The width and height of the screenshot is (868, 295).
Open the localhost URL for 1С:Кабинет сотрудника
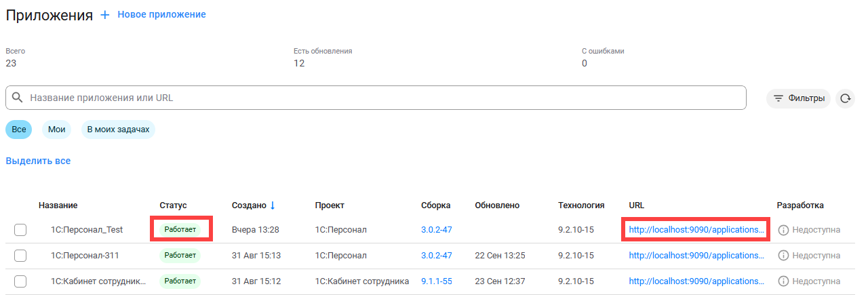tap(696, 281)
